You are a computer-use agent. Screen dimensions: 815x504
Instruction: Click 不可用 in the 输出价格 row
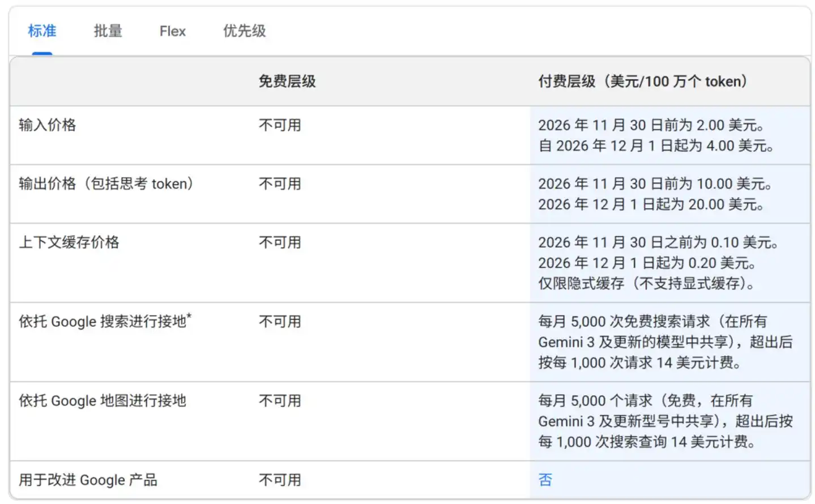click(280, 184)
